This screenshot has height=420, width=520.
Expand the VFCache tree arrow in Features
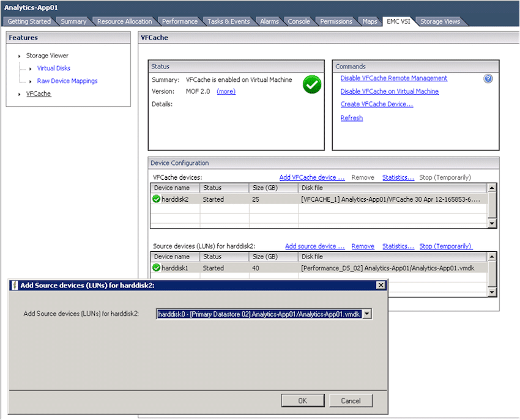coord(19,94)
